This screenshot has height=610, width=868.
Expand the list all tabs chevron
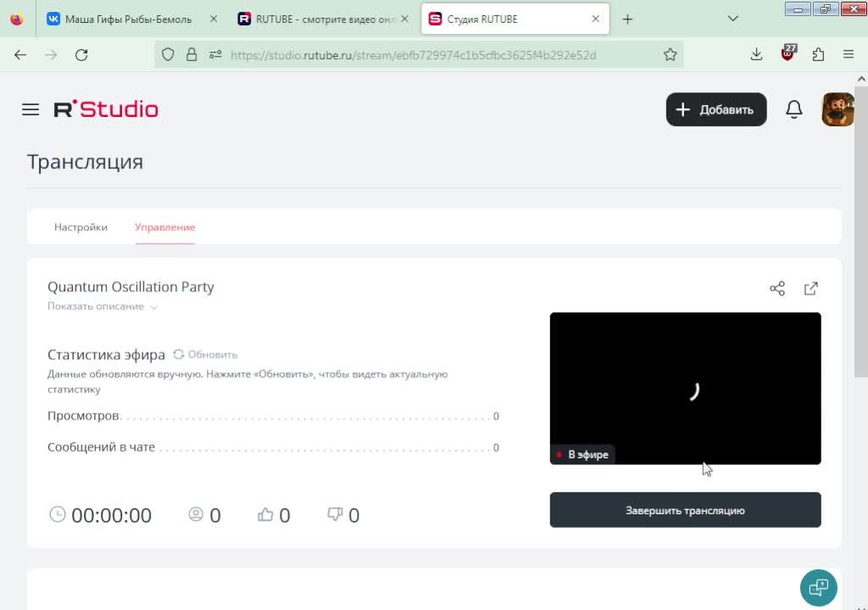click(x=733, y=19)
